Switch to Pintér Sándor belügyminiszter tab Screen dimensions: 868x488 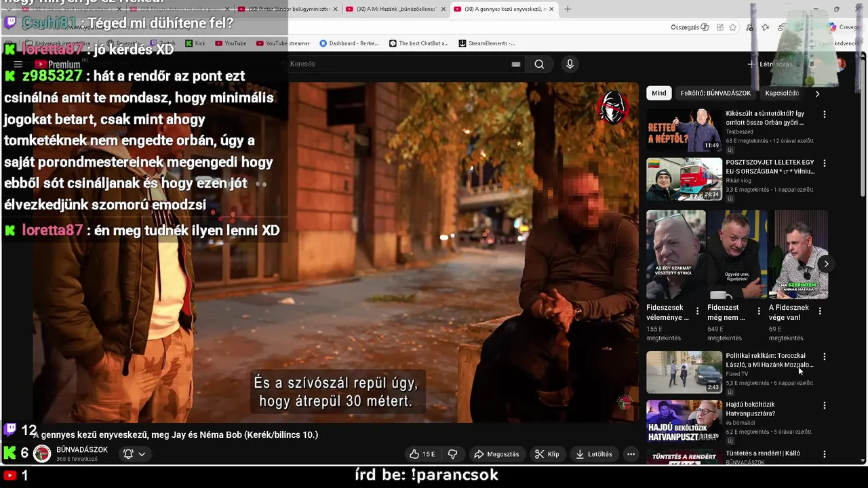pyautogui.click(x=288, y=9)
